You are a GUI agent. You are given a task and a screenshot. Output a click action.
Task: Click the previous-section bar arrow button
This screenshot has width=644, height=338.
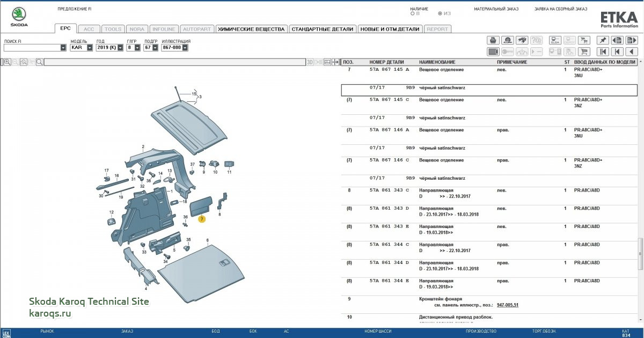tap(618, 52)
